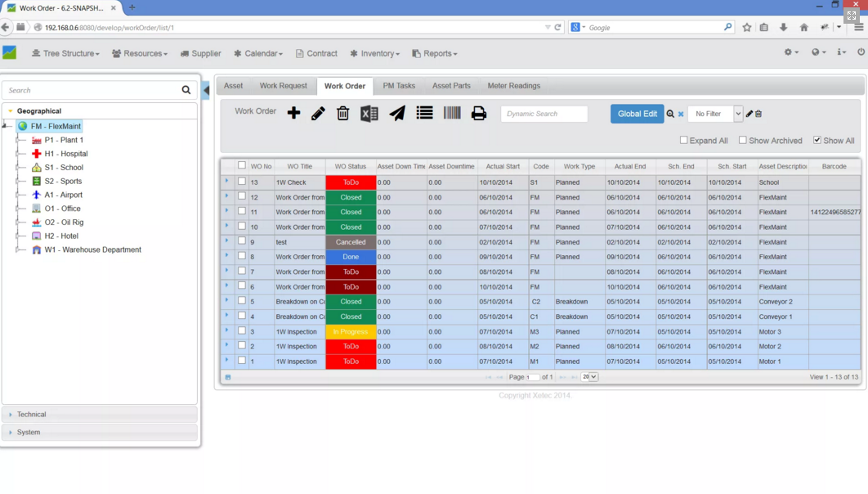
Task: Click browser downloads arrow icon
Action: point(783,27)
